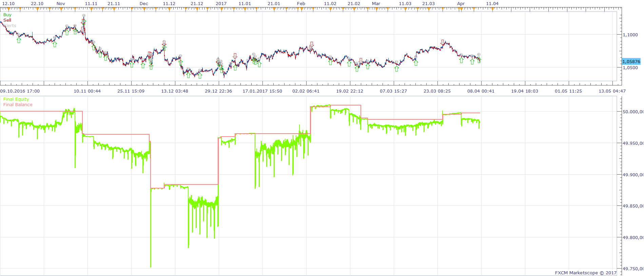Click the orange timeline marker under the 2017 label
644x276 pixels.
(x=221, y=9)
